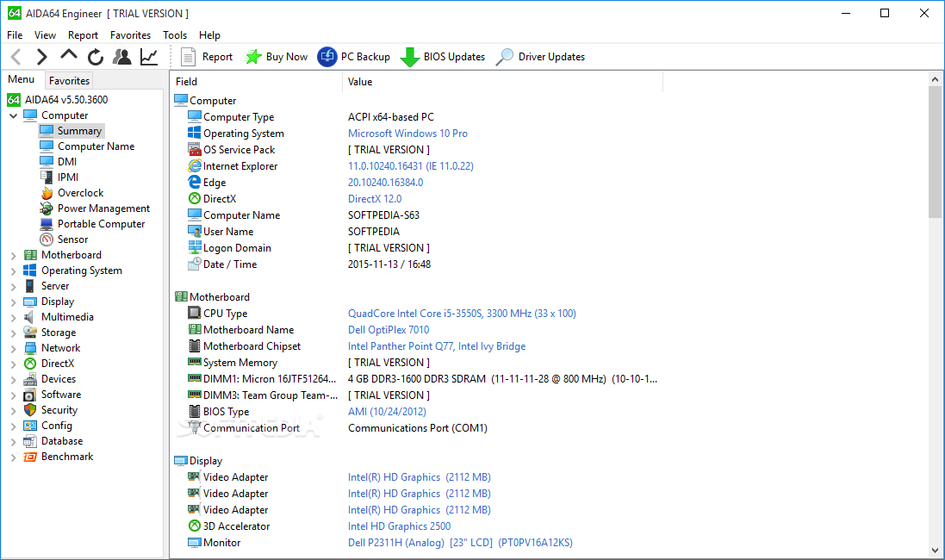Viewport: 945px width, 560px height.
Task: Select the DMI tree item
Action: 67,162
